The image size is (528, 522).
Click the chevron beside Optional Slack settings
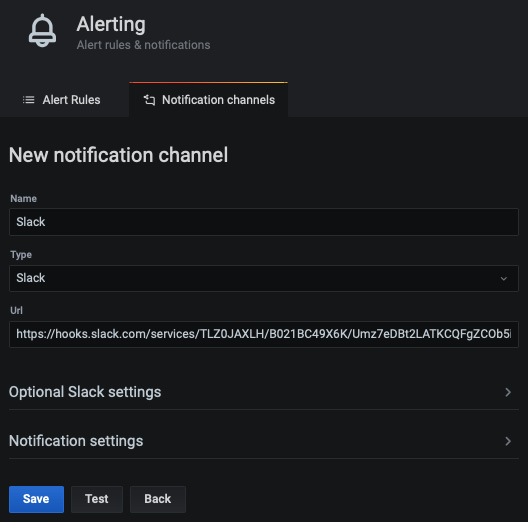[508, 392]
